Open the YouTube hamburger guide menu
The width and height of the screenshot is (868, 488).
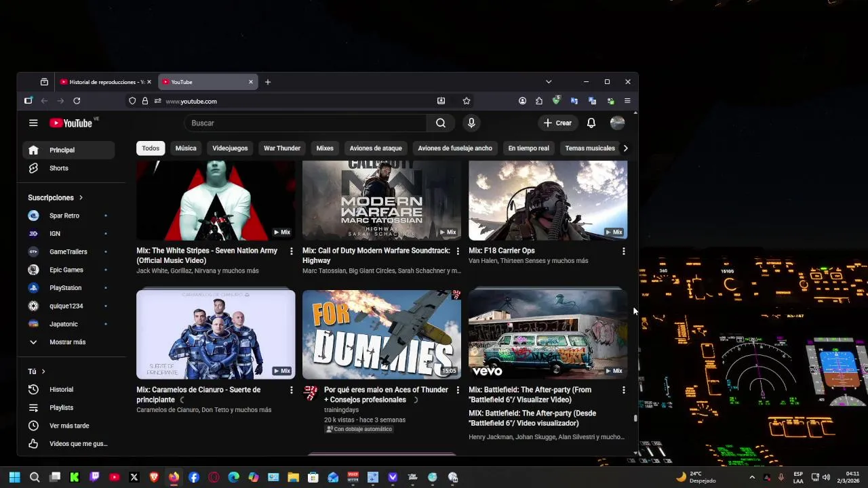[x=33, y=123]
